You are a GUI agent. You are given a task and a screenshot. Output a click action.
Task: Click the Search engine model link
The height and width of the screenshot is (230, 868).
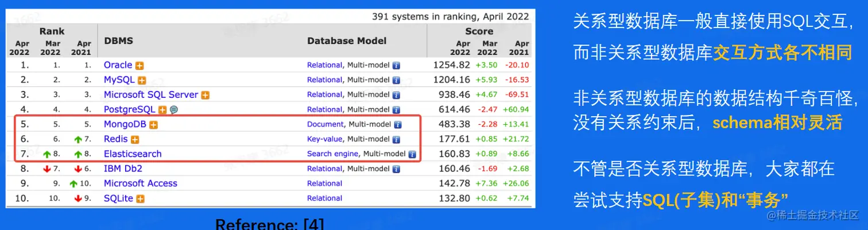333,154
